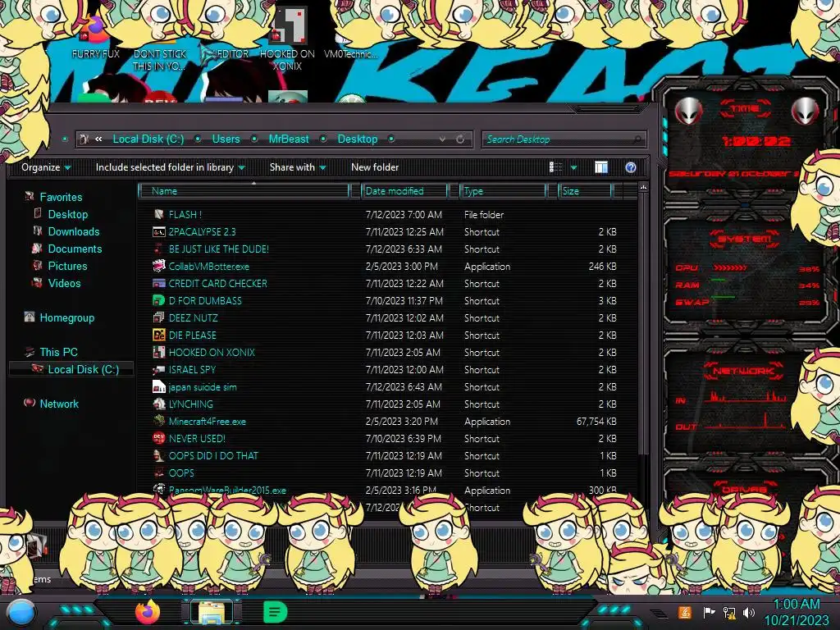The width and height of the screenshot is (840, 630).
Task: Click the DIE PLEASE shortcut icon
Action: [158, 336]
